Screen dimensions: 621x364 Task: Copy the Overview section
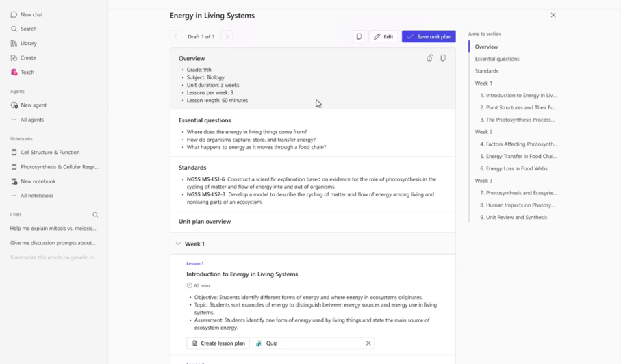pos(443,58)
